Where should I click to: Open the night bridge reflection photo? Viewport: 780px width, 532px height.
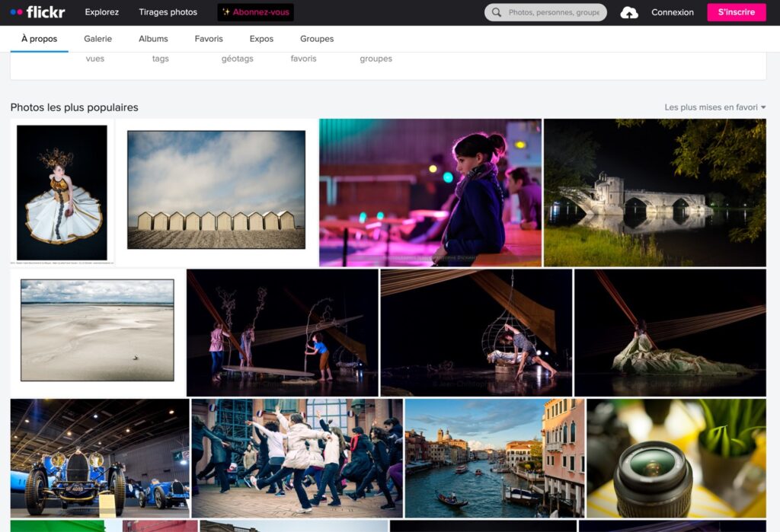[655, 192]
